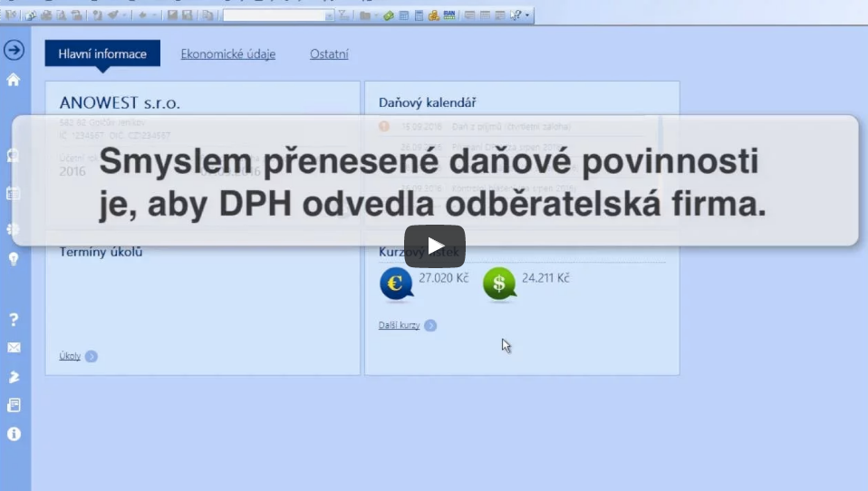Click the folder toolbar icon
The image size is (868, 491).
click(x=364, y=15)
